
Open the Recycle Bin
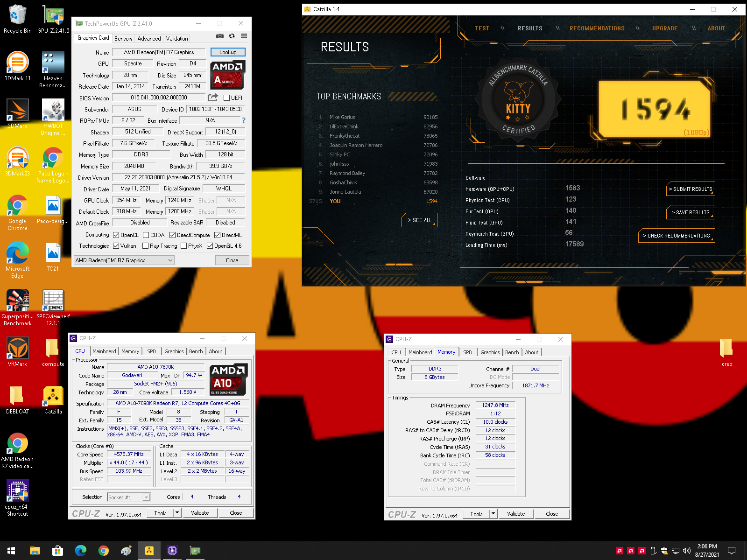18,19
